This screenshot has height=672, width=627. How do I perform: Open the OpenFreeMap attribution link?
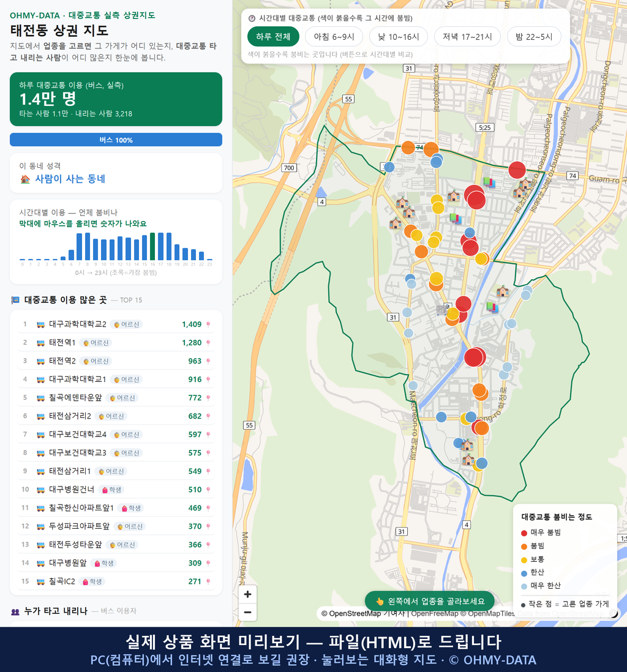pos(435,613)
